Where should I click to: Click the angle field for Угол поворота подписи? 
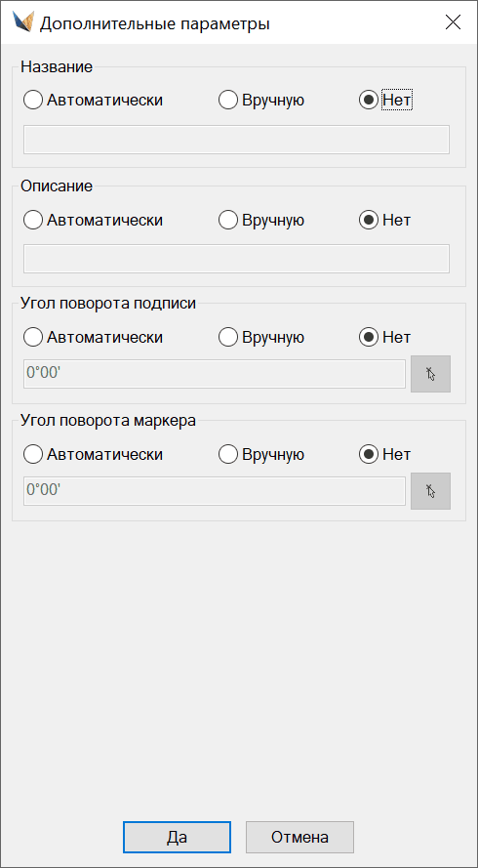(x=215, y=374)
